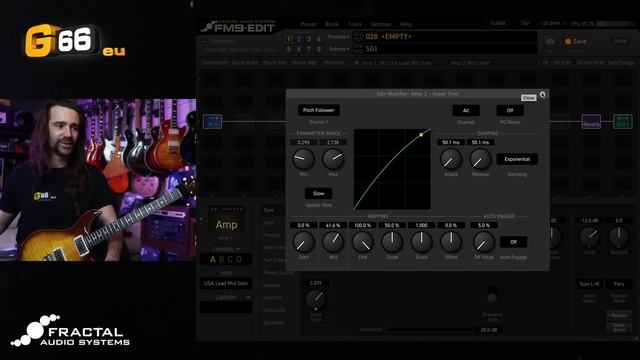The height and width of the screenshot is (360, 640).
Task: Click the Mid value field 61.6 %
Action: click(x=333, y=225)
